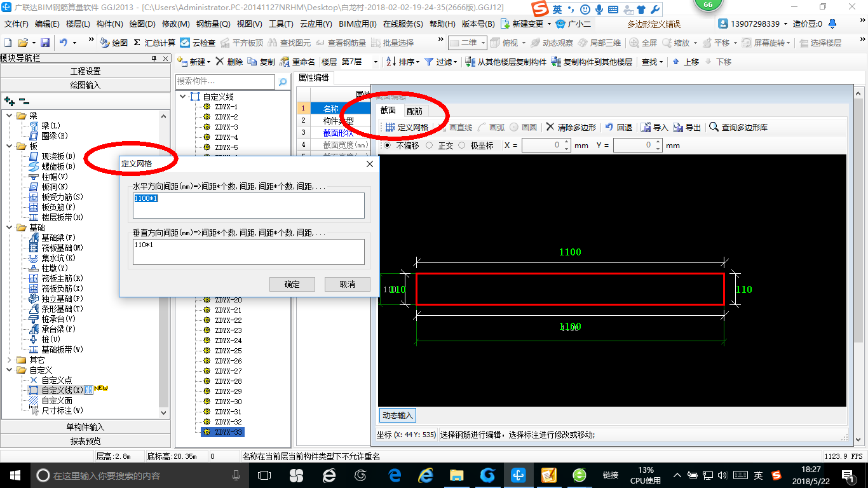Click 删除 delete component icon
The width and height of the screenshot is (868, 488).
[229, 62]
